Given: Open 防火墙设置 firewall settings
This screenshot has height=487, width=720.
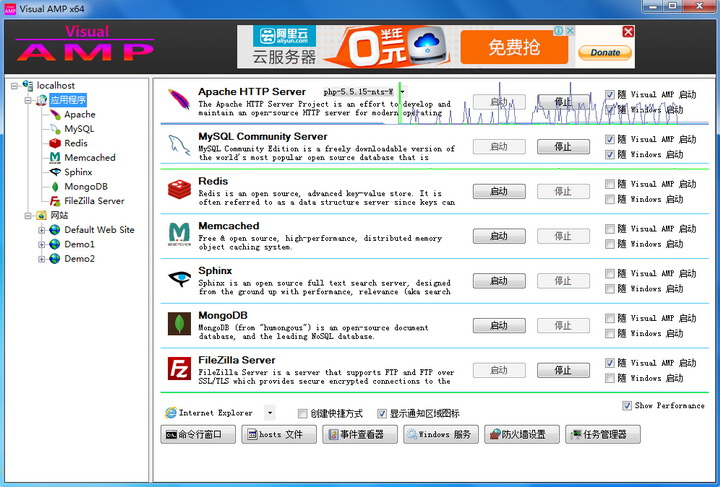Looking at the screenshot, I should [x=522, y=434].
